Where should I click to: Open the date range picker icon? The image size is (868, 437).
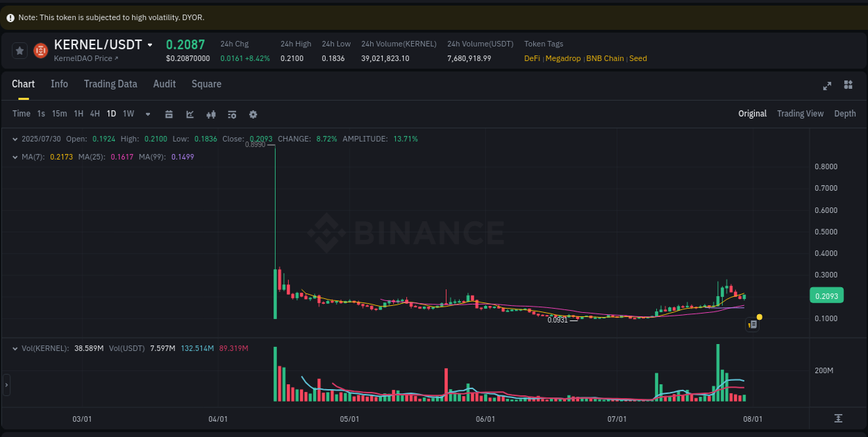169,113
